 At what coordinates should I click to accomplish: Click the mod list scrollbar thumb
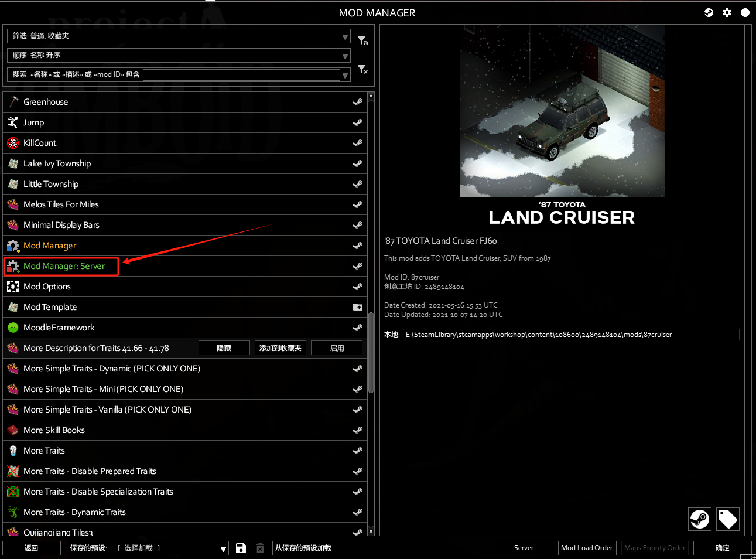tap(371, 353)
